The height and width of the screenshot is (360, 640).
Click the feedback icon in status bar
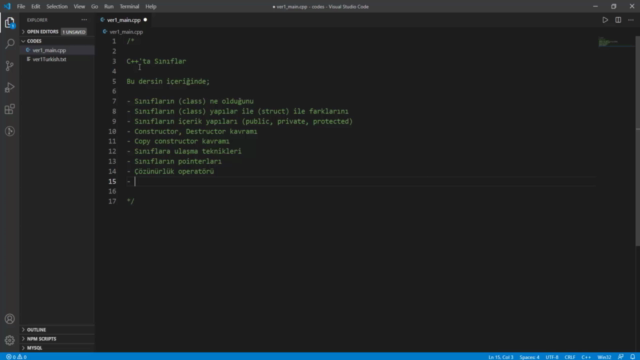[x=621, y=357]
